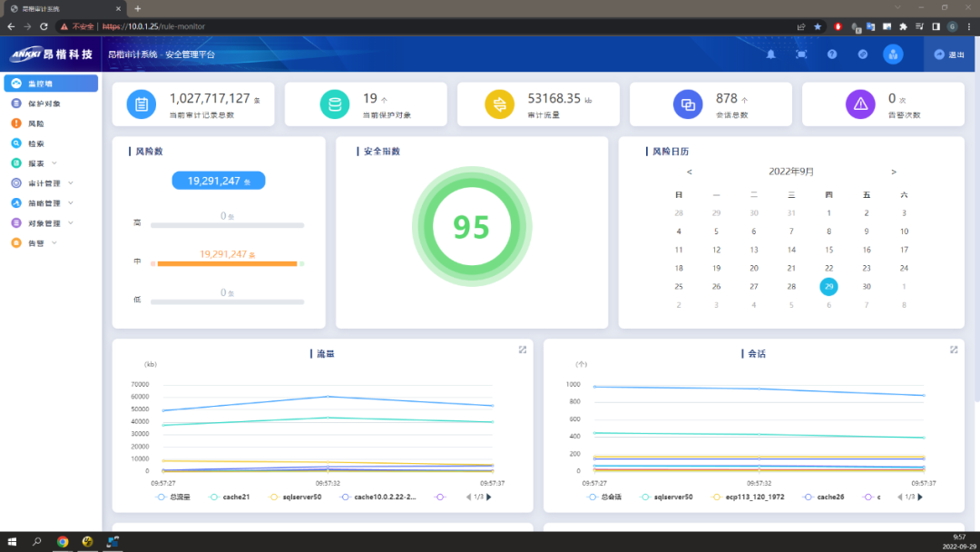Expand the 审计管理 sidebar submenu
The width and height of the screenshot is (980, 552).
coord(51,183)
